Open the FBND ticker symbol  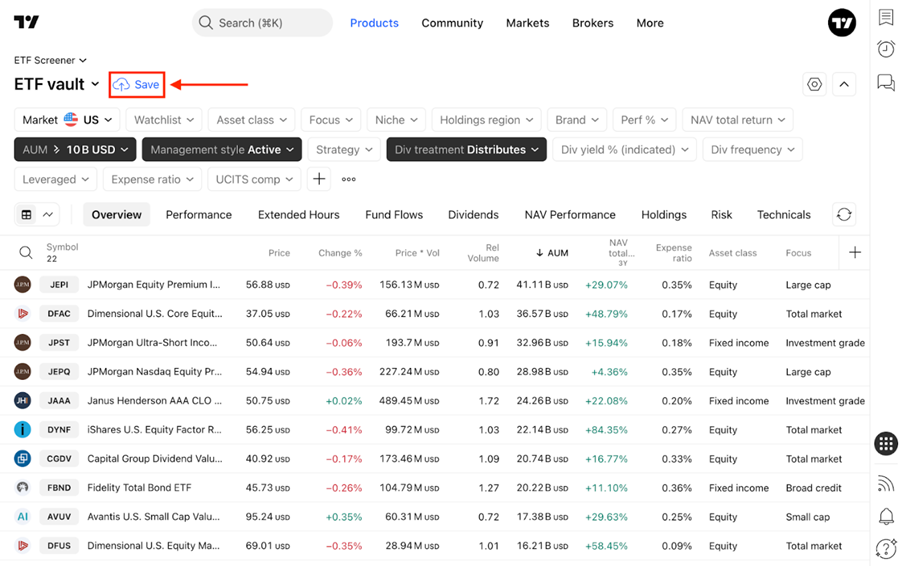point(59,487)
